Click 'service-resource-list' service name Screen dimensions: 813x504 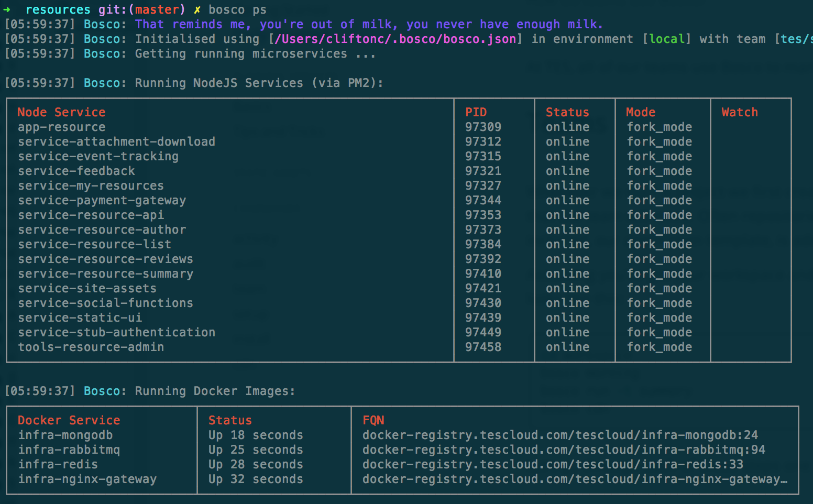point(94,245)
